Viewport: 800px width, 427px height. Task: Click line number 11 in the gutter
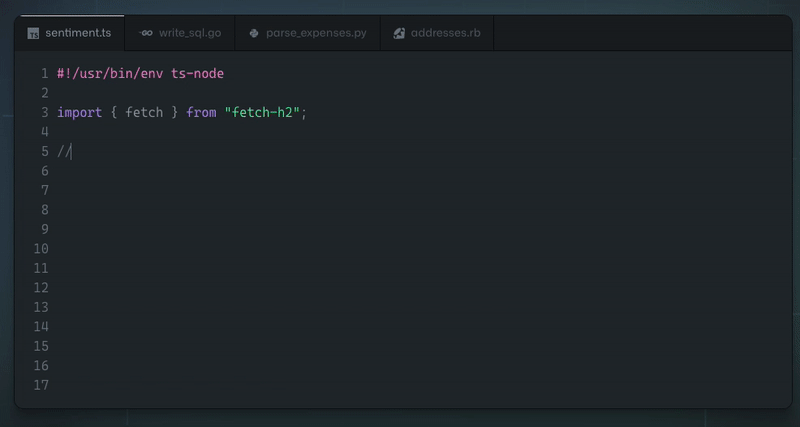[x=41, y=268]
